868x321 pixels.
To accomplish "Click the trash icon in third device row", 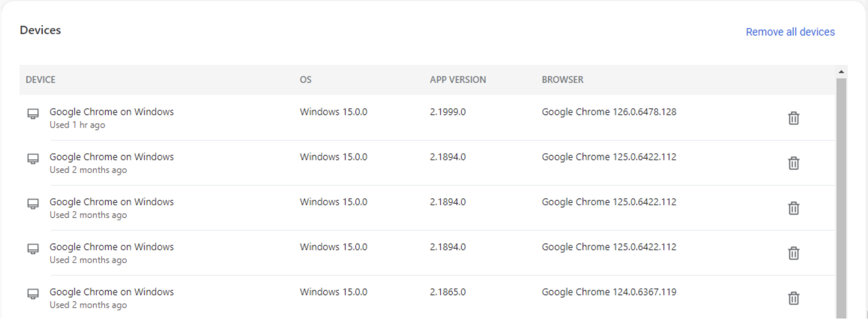I will (793, 208).
